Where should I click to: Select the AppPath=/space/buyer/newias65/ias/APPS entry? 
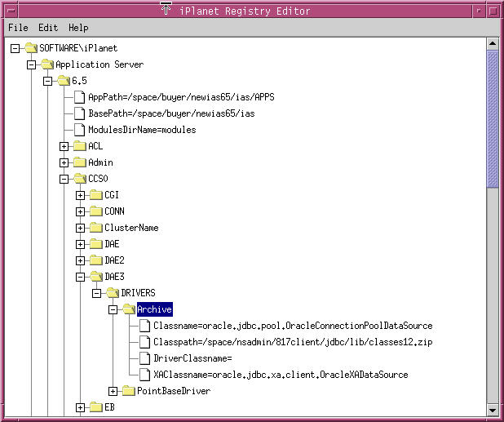pyautogui.click(x=181, y=97)
